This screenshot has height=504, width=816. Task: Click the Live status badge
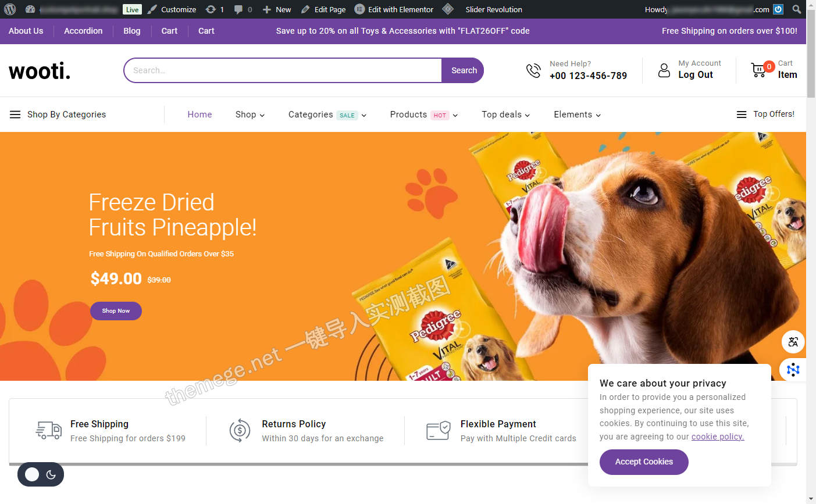[x=132, y=9]
